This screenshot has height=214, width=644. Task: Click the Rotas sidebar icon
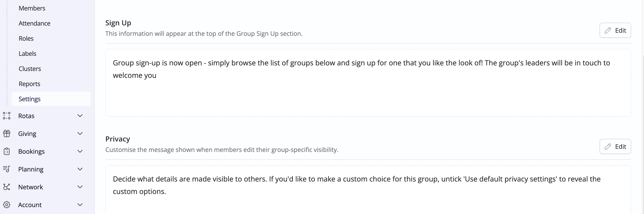[x=7, y=116]
